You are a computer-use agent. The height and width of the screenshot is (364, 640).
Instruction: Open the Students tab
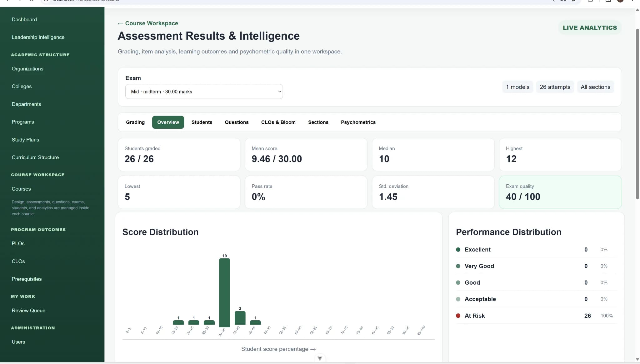[202, 122]
